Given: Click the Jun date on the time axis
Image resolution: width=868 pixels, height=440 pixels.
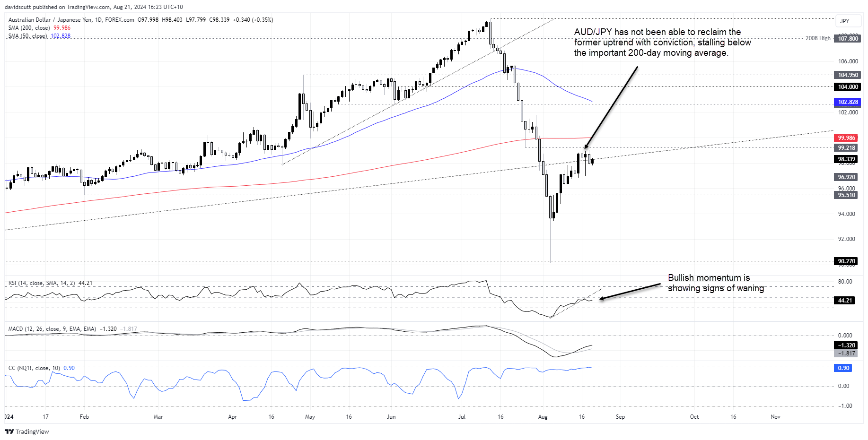Looking at the screenshot, I should tap(391, 417).
